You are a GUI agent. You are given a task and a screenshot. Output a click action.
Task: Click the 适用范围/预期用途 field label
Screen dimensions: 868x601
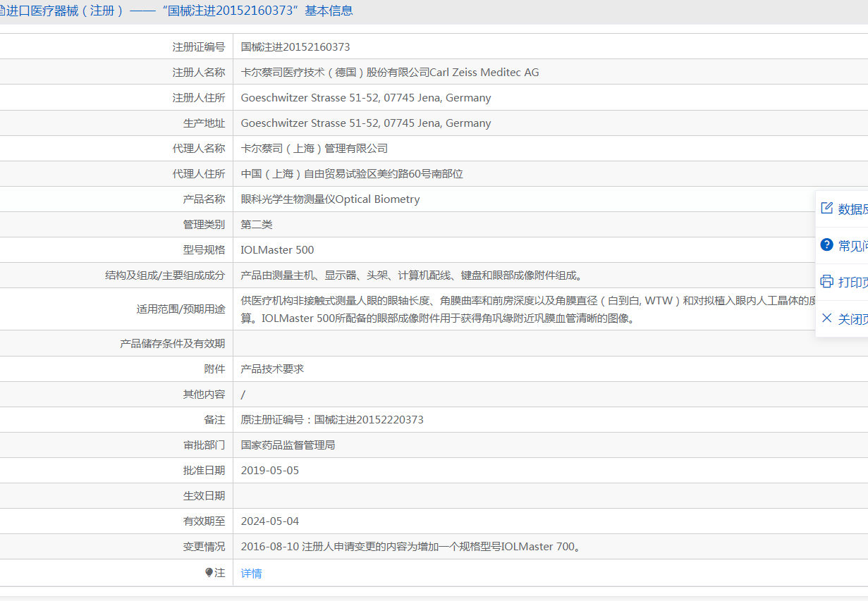tap(181, 309)
